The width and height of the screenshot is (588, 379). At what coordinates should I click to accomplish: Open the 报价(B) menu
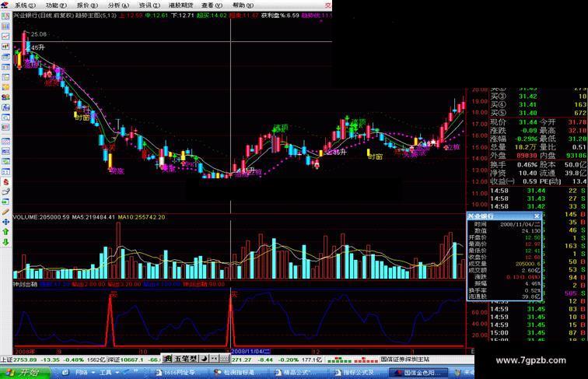point(87,5)
